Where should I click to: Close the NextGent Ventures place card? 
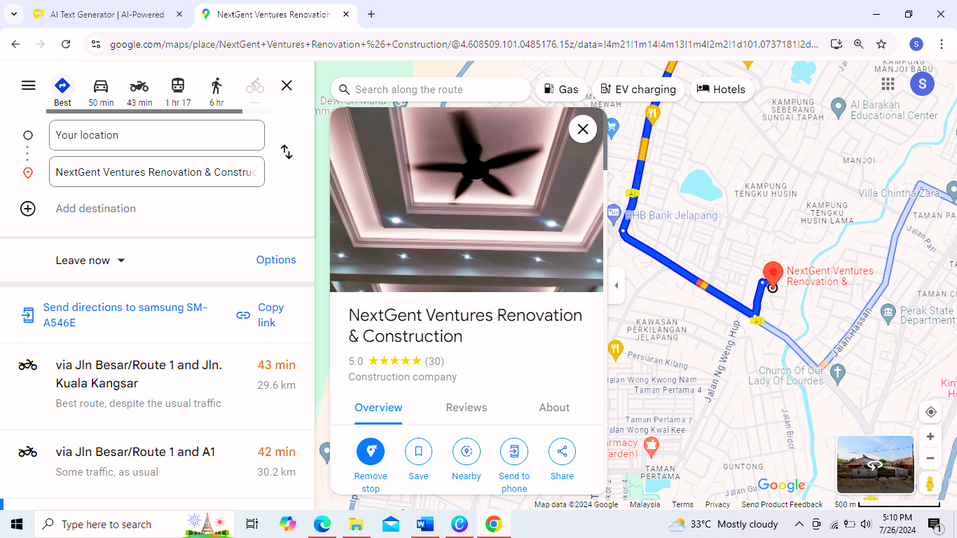tap(583, 129)
